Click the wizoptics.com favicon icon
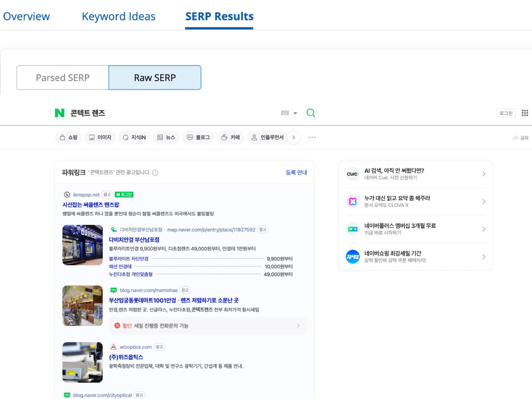The image size is (532, 399). click(113, 347)
